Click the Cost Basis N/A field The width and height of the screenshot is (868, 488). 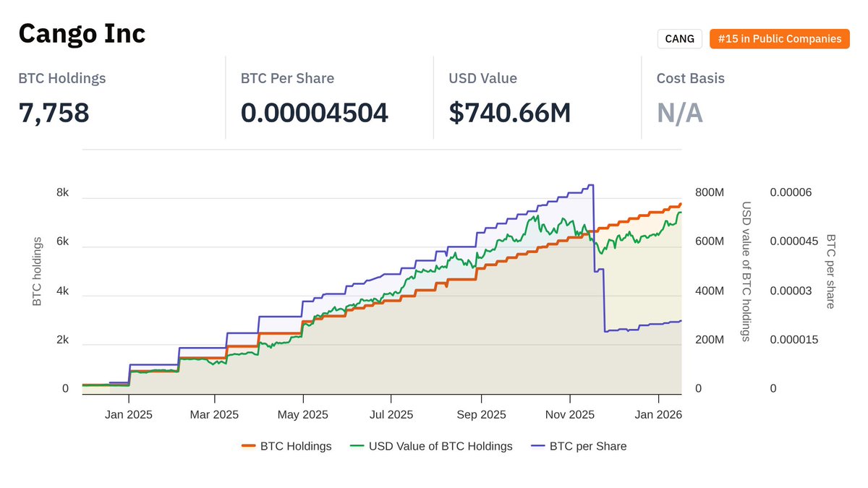pos(679,112)
